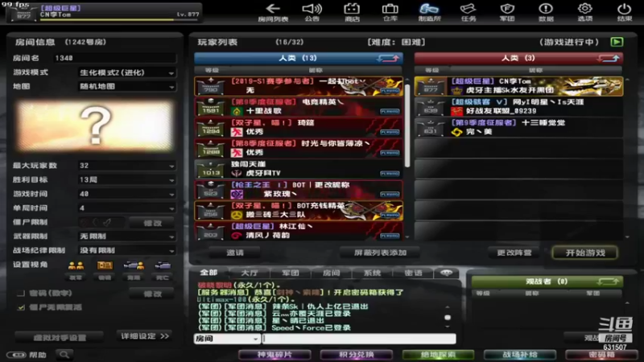Viewport: 644px width, 362px height.
Task: Click the 更改阵营 change team button
Action: [x=514, y=253]
